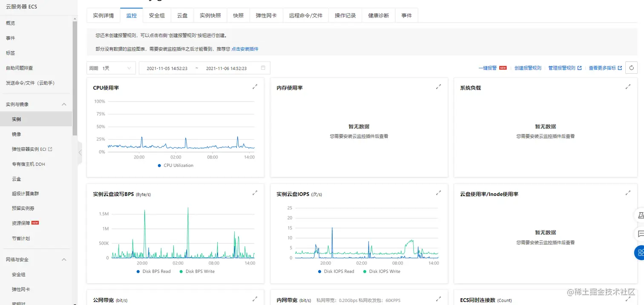644x305 pixels.
Task: Click the refresh icon button
Action: pos(631,68)
